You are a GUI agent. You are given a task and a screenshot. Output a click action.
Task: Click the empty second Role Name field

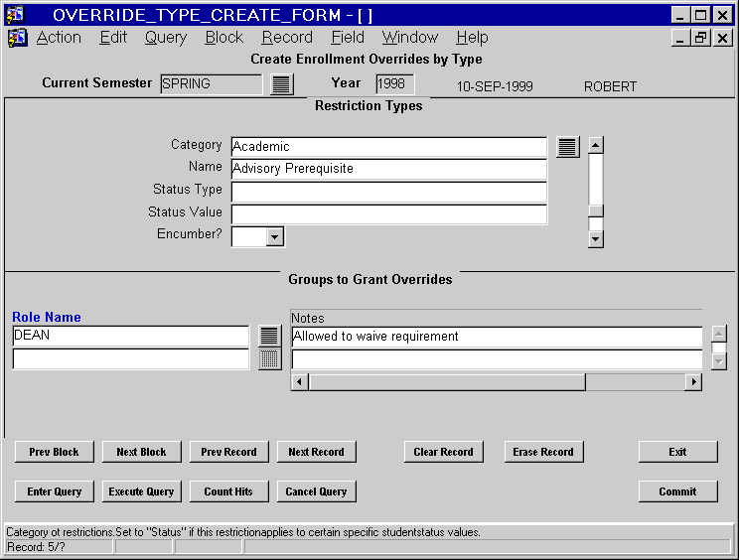pyautogui.click(x=130, y=358)
